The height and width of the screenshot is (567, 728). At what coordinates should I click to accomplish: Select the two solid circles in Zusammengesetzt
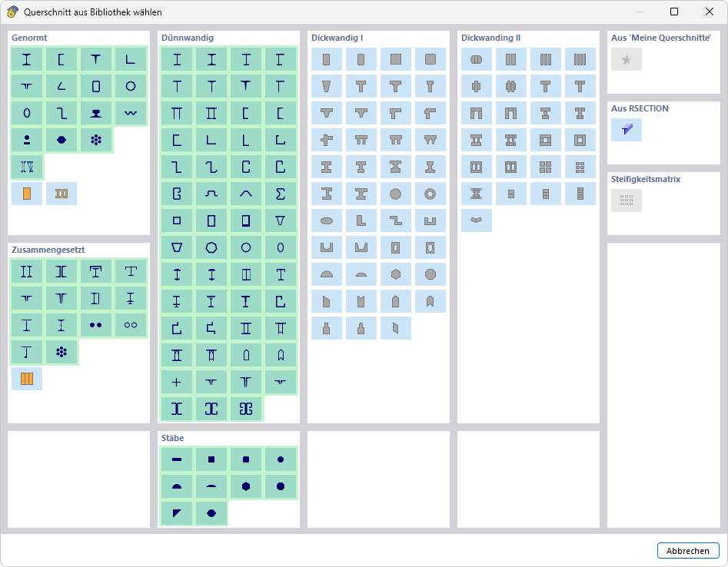coord(95,325)
